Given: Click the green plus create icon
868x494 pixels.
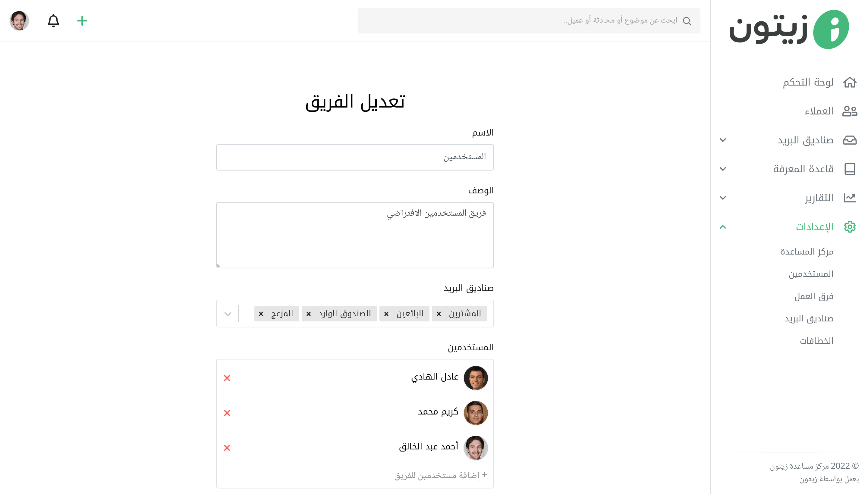Looking at the screenshot, I should [x=82, y=21].
